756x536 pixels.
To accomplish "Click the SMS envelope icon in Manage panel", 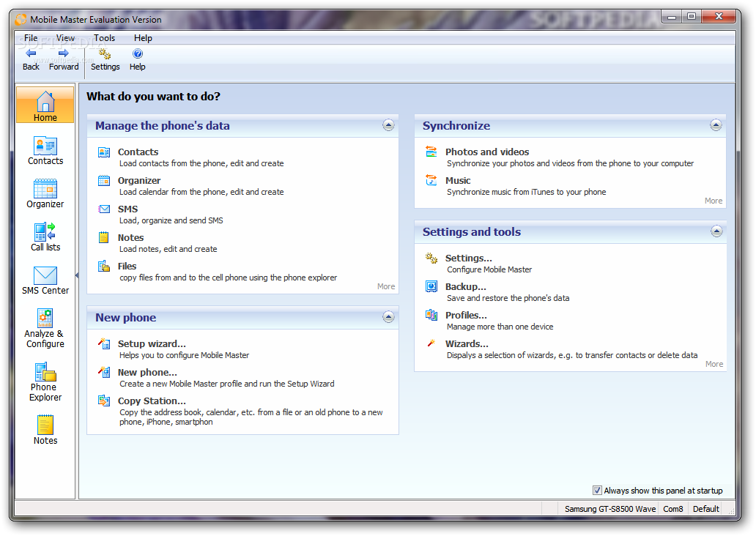I will click(104, 209).
